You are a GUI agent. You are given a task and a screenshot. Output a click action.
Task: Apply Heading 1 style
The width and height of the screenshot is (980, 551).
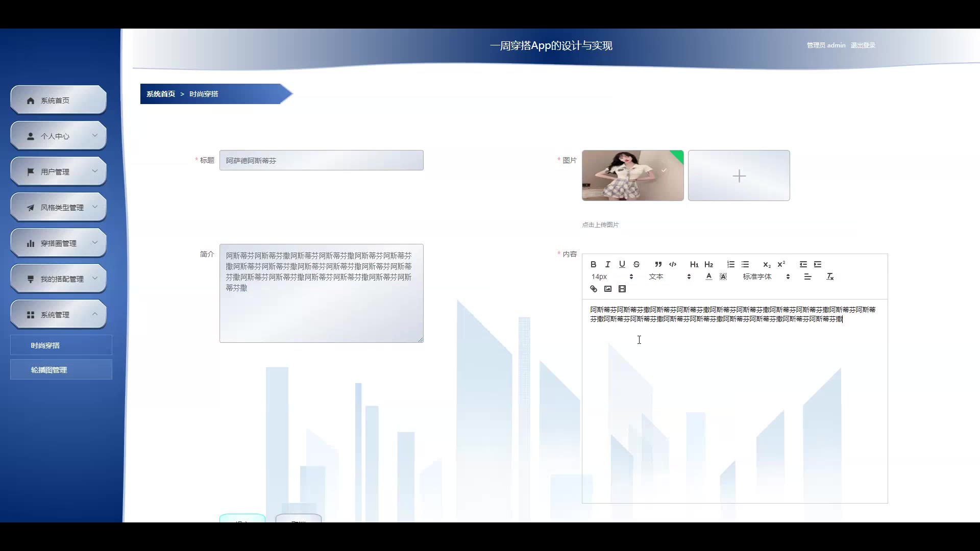coord(694,264)
